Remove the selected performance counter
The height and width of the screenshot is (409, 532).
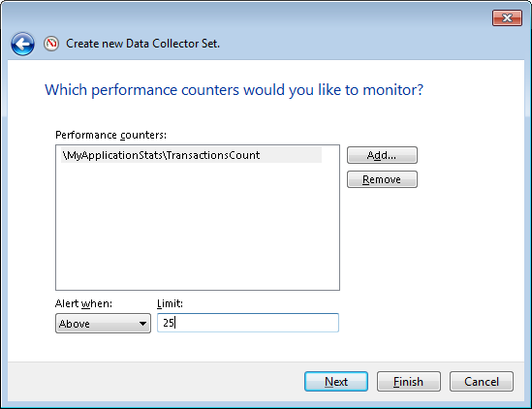382,179
